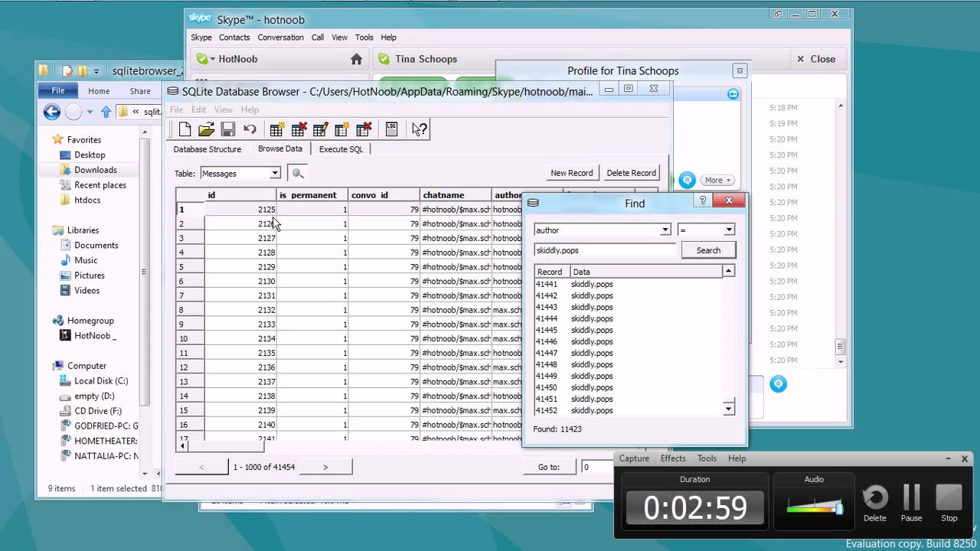
Task: Select Local Disk (C:) in Explorer
Action: pyautogui.click(x=100, y=381)
